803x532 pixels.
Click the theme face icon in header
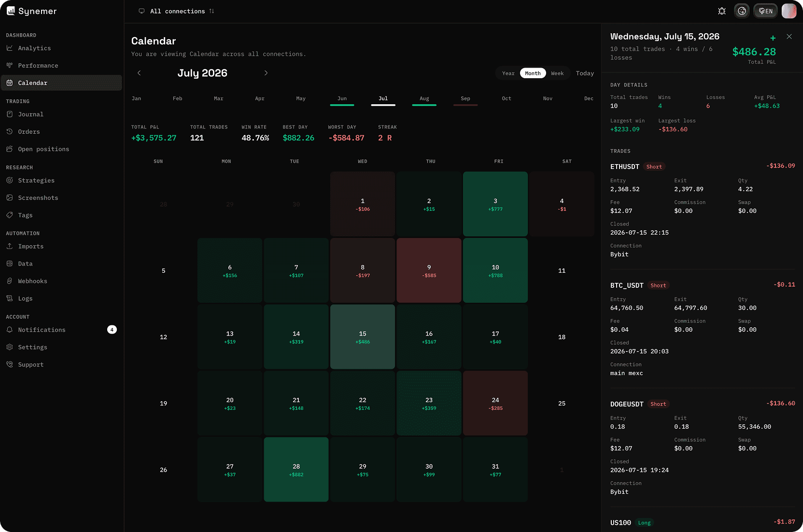tap(742, 11)
